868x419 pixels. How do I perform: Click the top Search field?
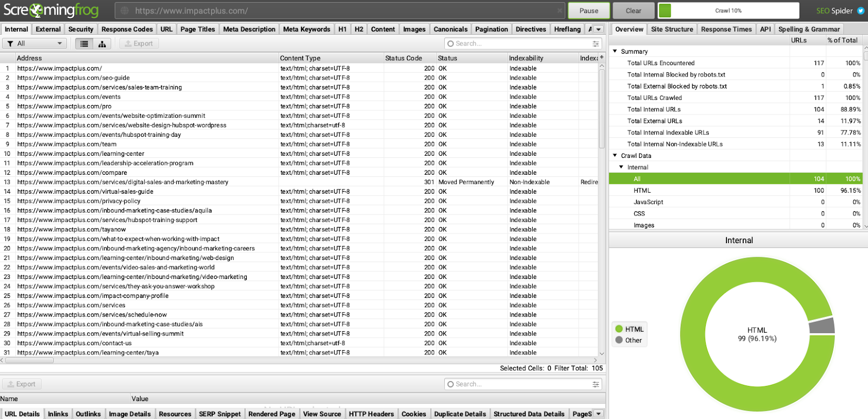tap(523, 43)
